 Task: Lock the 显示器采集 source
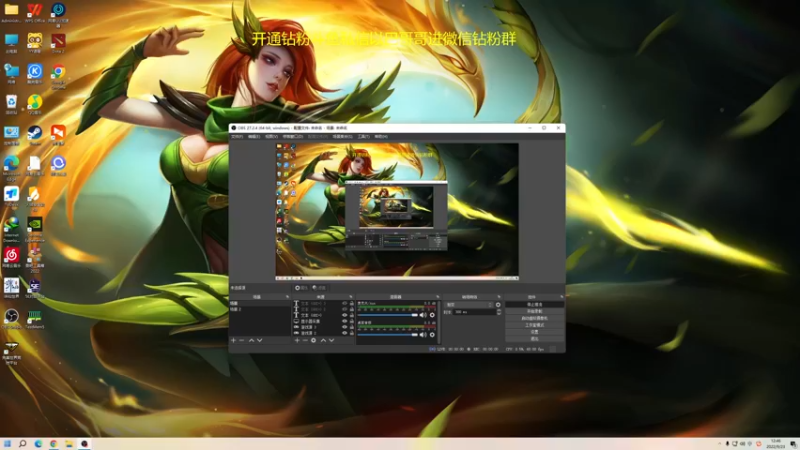point(352,321)
